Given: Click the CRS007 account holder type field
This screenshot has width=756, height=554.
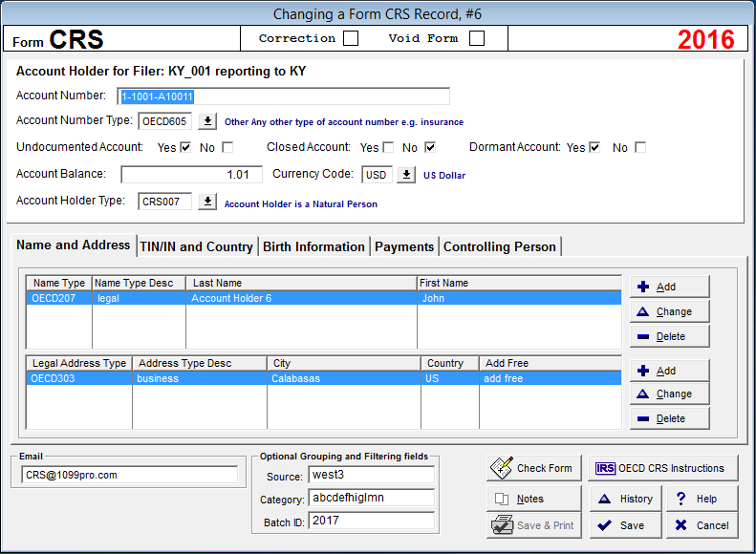Looking at the screenshot, I should (165, 201).
